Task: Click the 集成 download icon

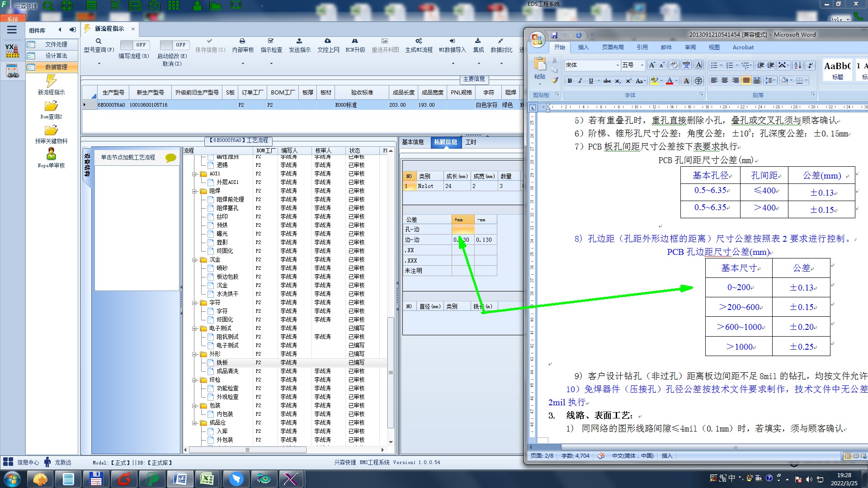Action: [478, 41]
